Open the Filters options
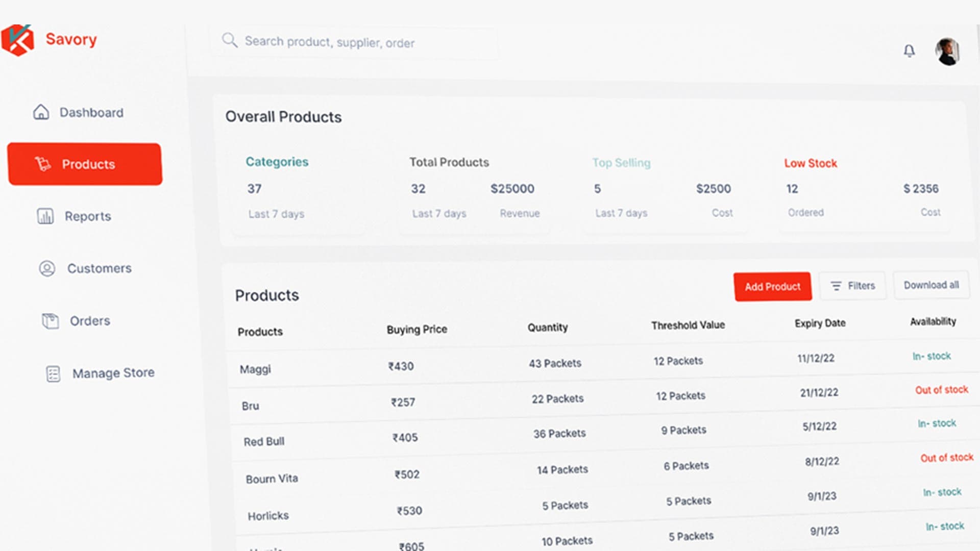 [852, 286]
